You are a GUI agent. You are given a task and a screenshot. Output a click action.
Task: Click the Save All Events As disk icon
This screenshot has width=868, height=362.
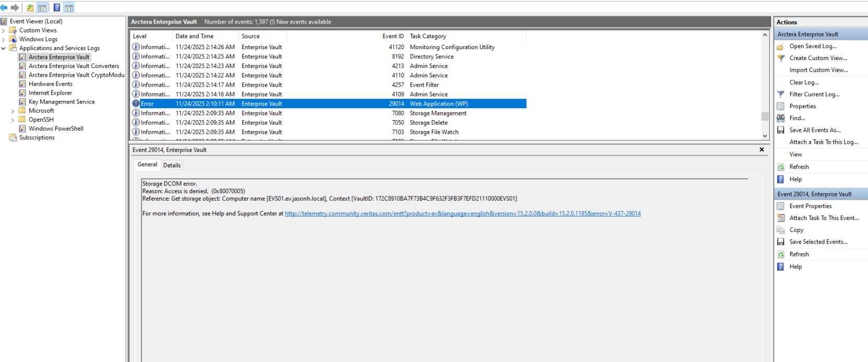[781, 130]
